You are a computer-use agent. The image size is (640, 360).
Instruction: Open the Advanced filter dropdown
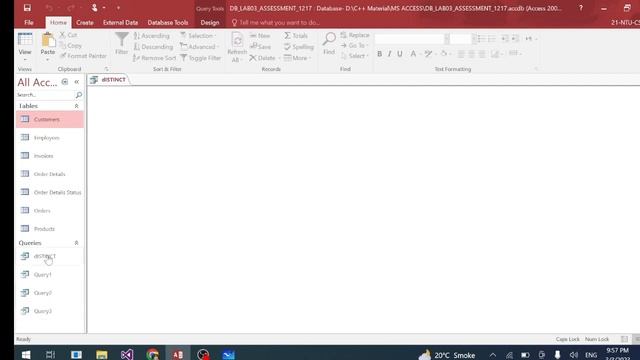200,47
